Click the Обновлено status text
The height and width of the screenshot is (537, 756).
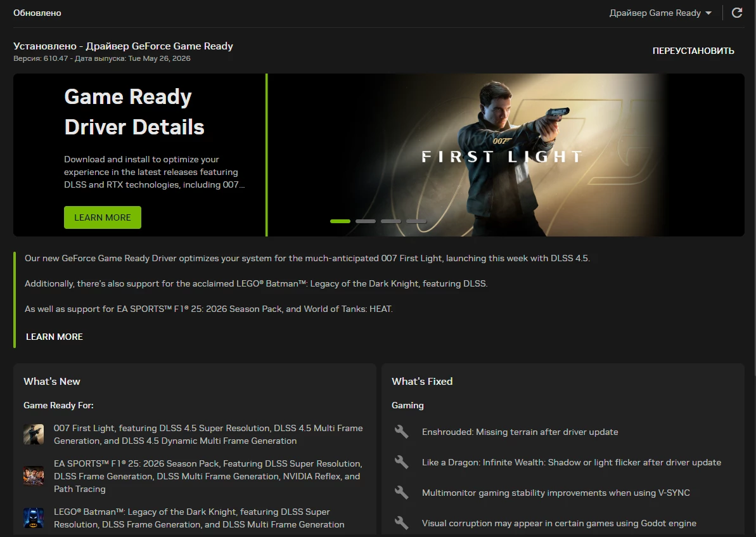(37, 13)
